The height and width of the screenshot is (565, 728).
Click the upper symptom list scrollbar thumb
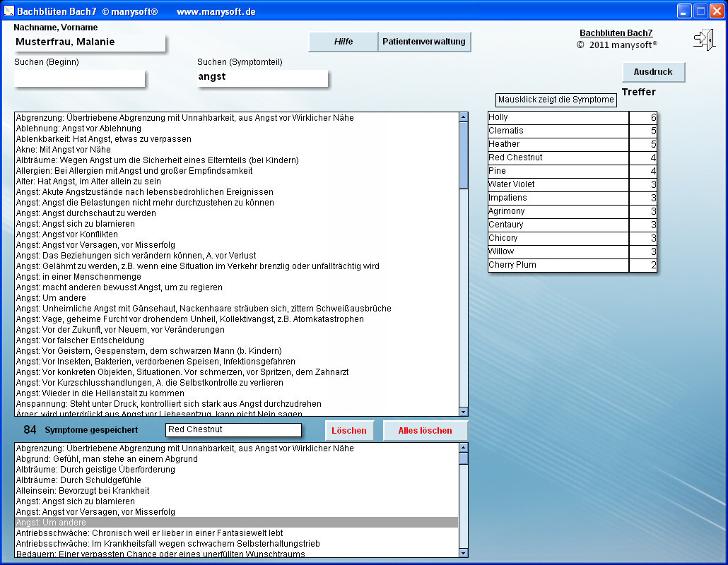(x=464, y=155)
